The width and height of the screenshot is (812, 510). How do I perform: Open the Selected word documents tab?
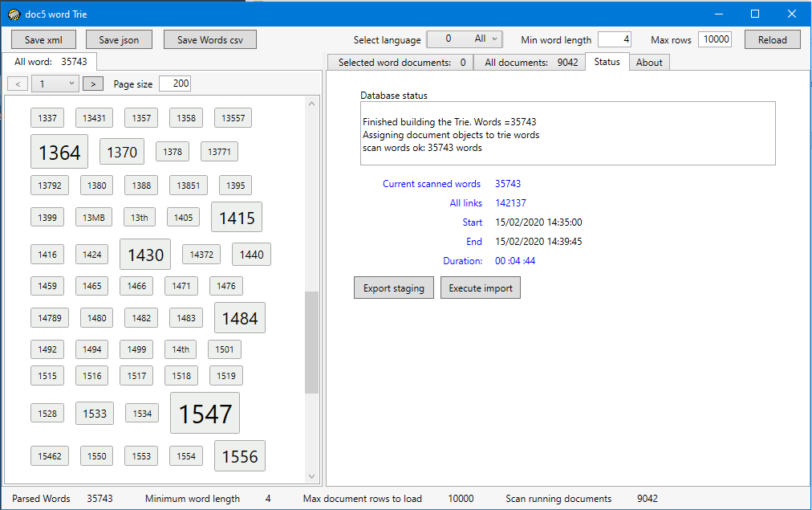coord(400,63)
